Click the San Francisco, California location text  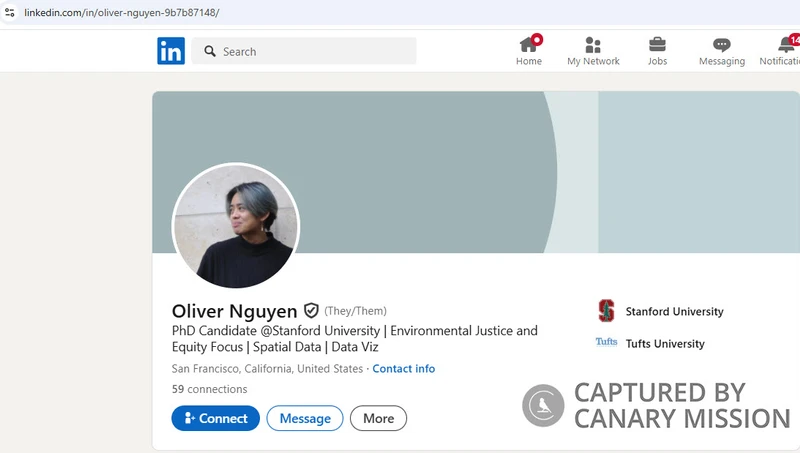tap(267, 368)
